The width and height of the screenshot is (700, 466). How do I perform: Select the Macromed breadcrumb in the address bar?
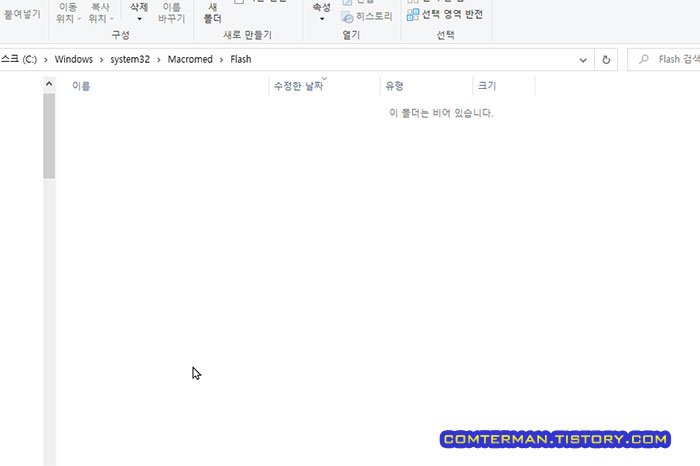click(190, 59)
